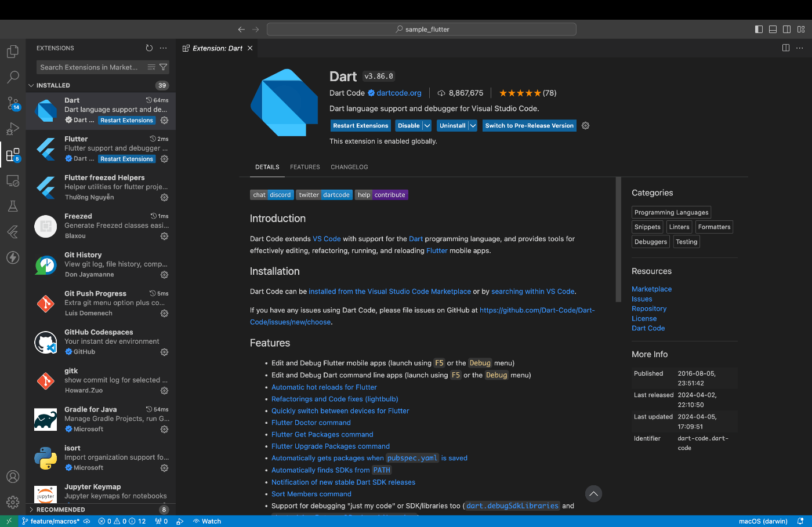Switch to Pre-Release Version
Viewport: 812px width, 527px height.
click(x=530, y=126)
